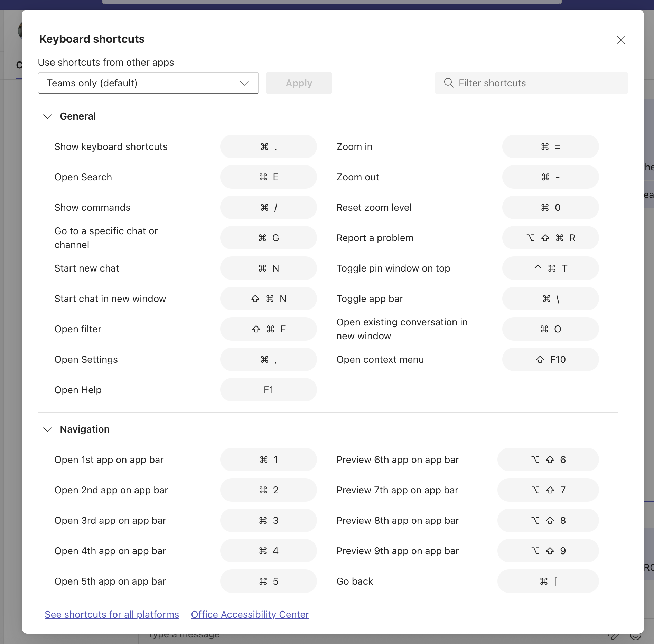The height and width of the screenshot is (644, 654).
Task: Click the 'Open Search' label
Action: click(x=83, y=177)
